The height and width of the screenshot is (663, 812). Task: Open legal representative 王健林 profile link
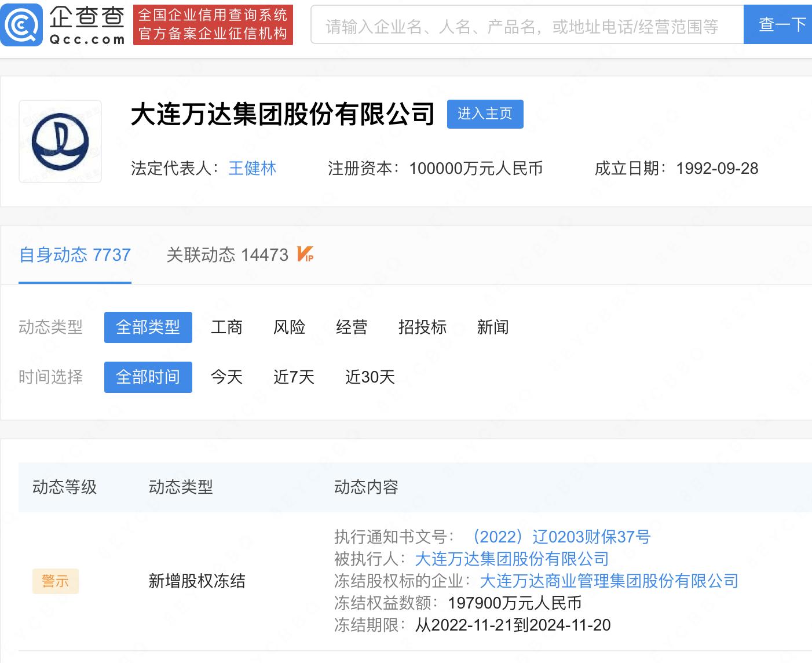click(253, 169)
